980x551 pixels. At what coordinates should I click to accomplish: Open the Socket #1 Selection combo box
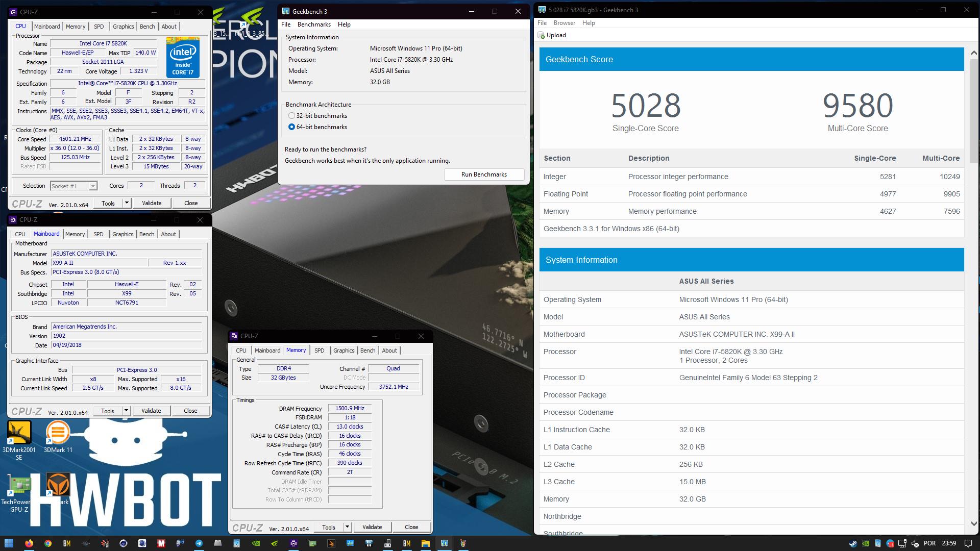coord(73,186)
